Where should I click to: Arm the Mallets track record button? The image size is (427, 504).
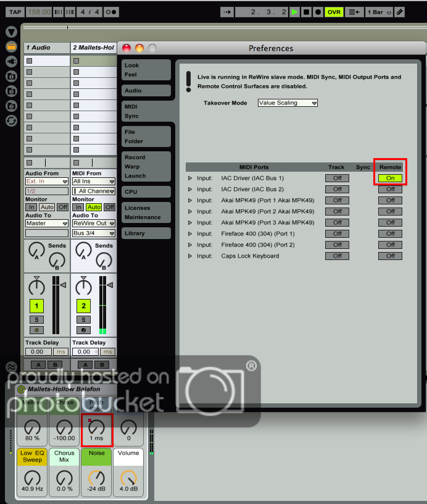tap(83, 330)
